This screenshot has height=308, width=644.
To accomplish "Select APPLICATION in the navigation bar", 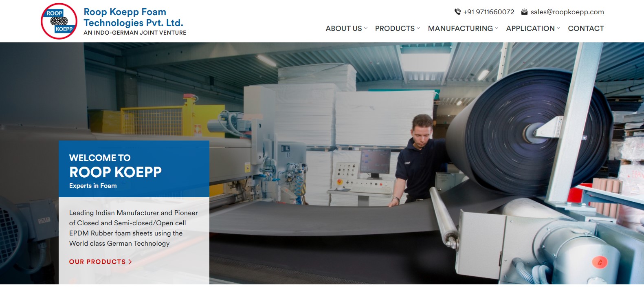I will coord(530,29).
